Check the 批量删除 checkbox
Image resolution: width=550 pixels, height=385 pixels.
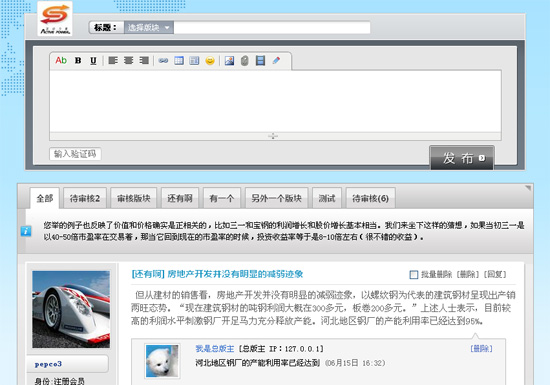click(x=414, y=274)
